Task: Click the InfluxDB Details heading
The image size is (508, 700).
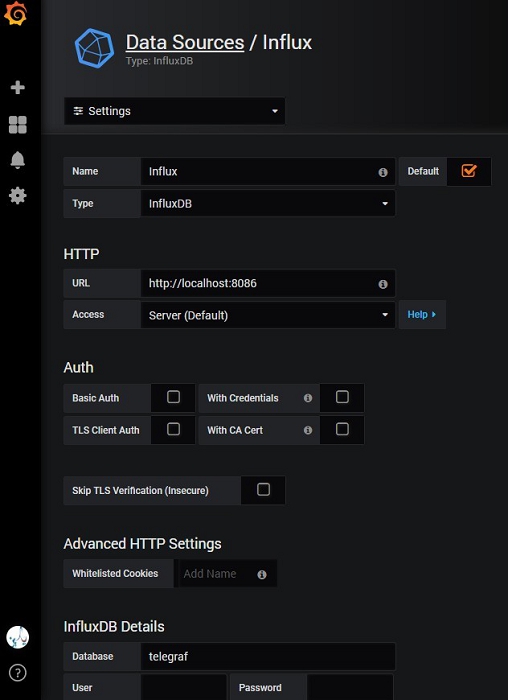Action: (114, 626)
